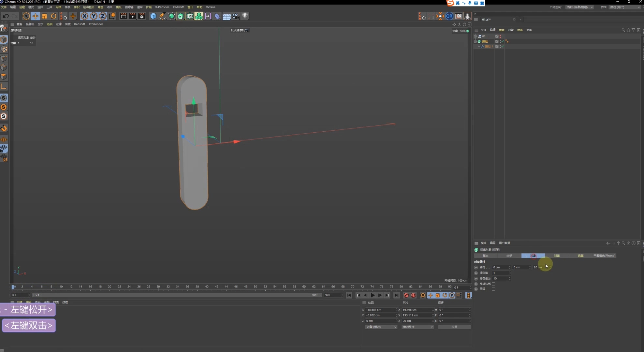Switch to the 封盖 attribute tab
The image size is (644, 352).
(557, 256)
